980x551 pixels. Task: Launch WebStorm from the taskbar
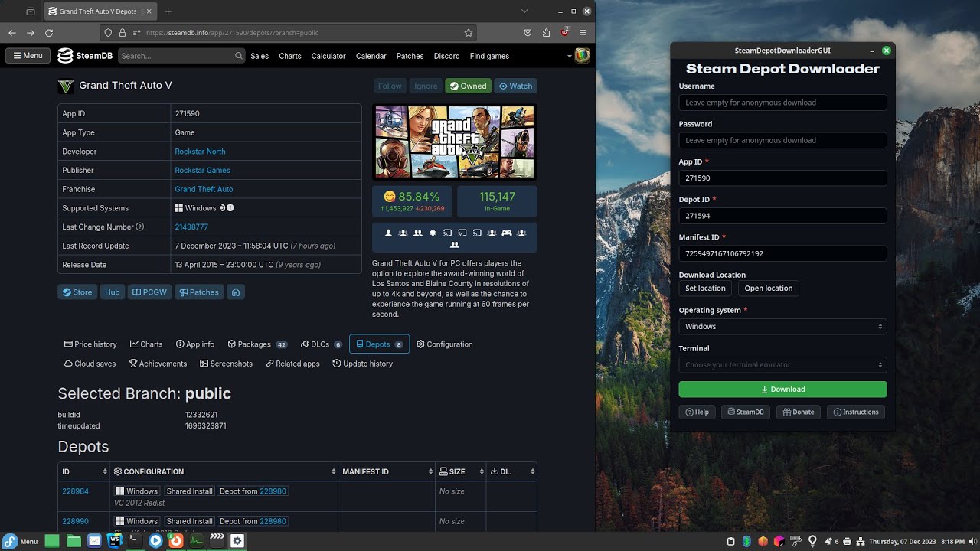114,540
